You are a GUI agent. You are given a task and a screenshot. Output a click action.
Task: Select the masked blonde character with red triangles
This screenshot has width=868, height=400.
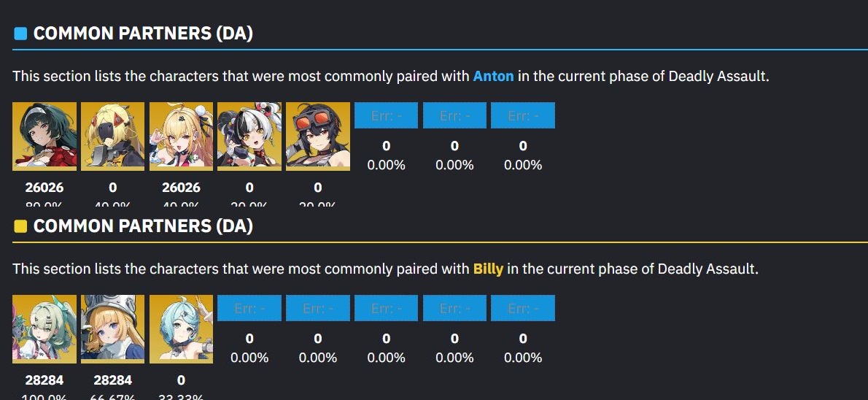coord(112,136)
